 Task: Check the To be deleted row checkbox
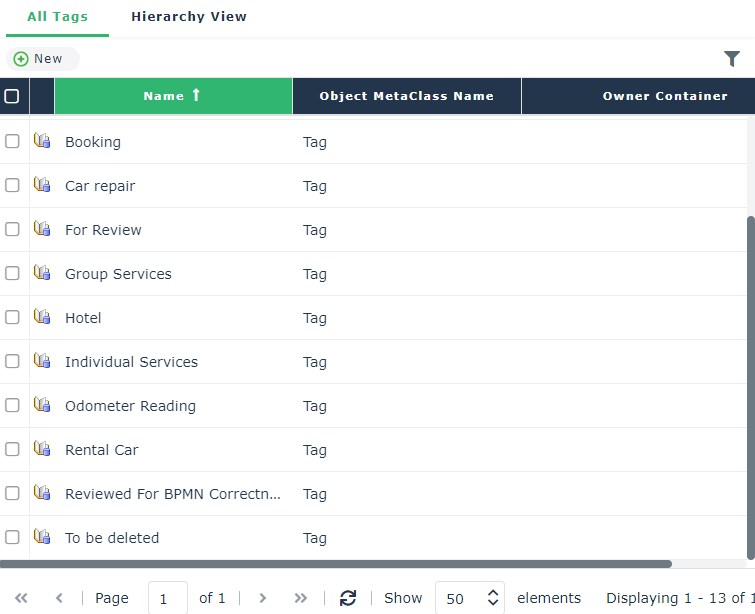coord(13,538)
